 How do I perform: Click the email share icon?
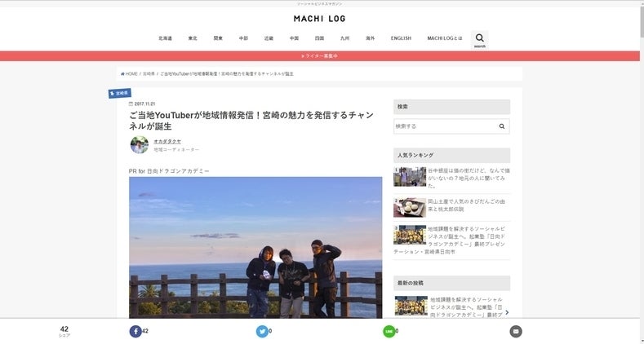point(515,331)
